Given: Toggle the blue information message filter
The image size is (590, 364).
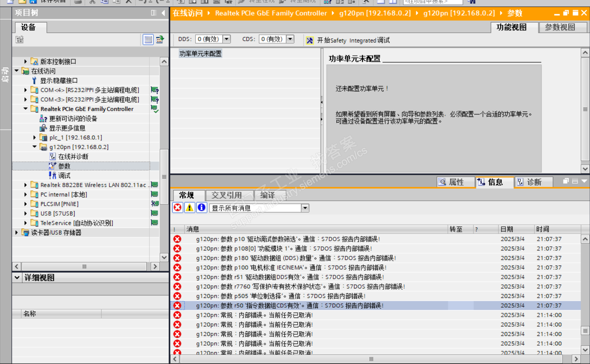Looking at the screenshot, I should click(201, 208).
